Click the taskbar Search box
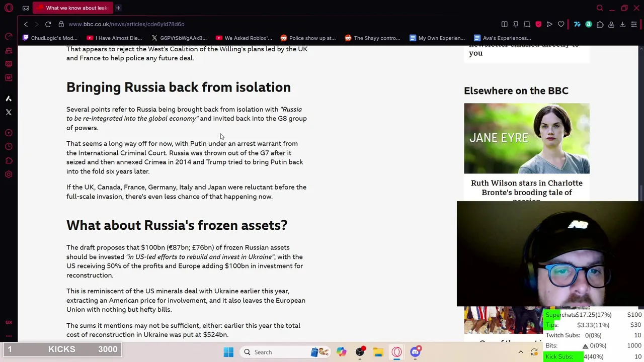The width and height of the screenshot is (644, 362). pyautogui.click(x=284, y=352)
